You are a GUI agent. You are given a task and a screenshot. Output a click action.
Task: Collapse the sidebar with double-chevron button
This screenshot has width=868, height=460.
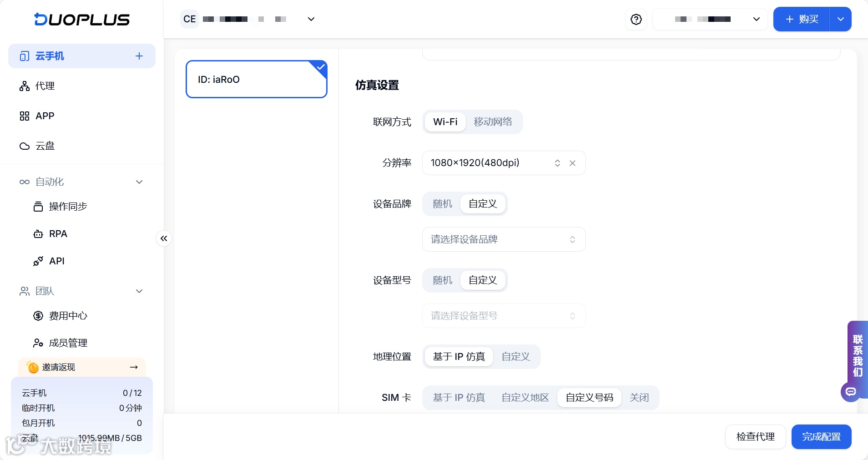pyautogui.click(x=164, y=238)
